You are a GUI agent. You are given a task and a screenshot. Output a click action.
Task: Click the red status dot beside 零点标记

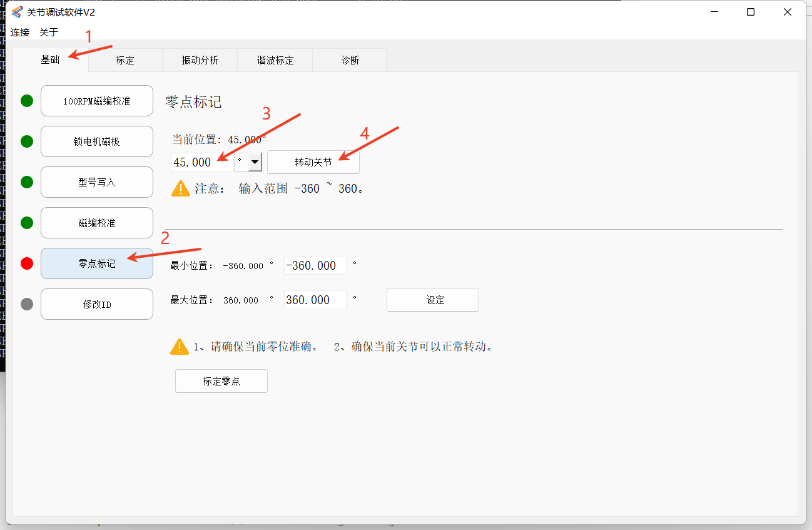[x=27, y=263]
